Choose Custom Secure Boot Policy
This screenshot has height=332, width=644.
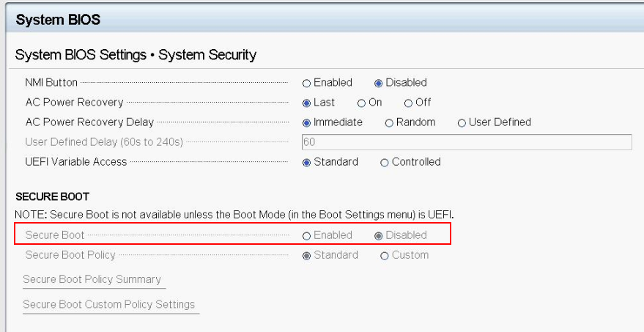pos(385,255)
